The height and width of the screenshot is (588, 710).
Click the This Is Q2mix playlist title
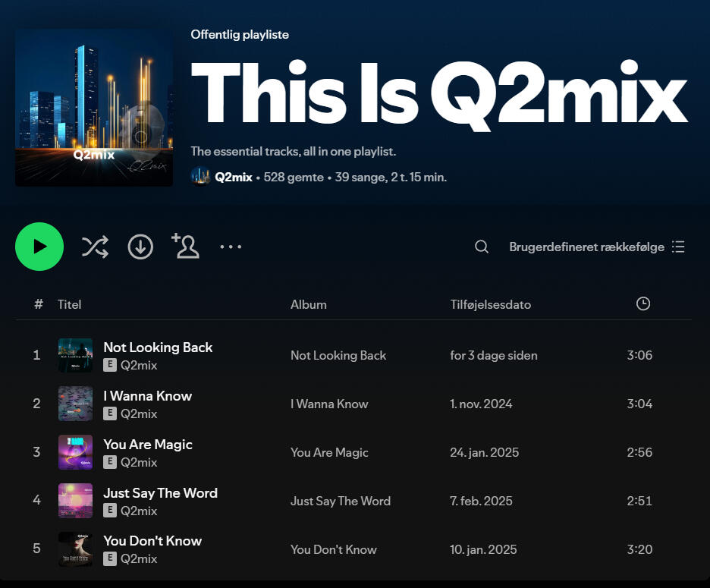[438, 93]
